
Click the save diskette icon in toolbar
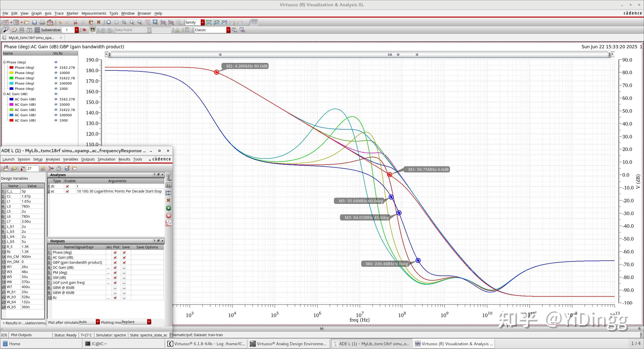coord(34,22)
